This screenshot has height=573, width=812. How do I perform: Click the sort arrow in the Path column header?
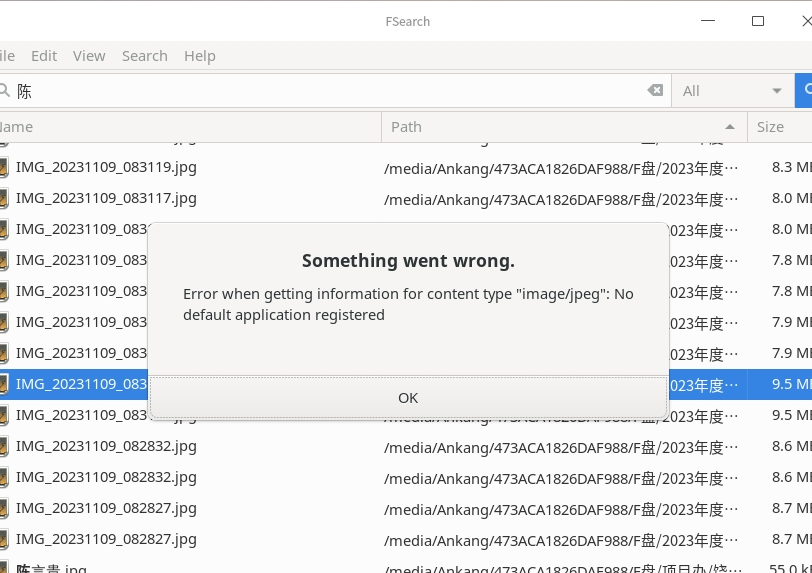coord(730,127)
